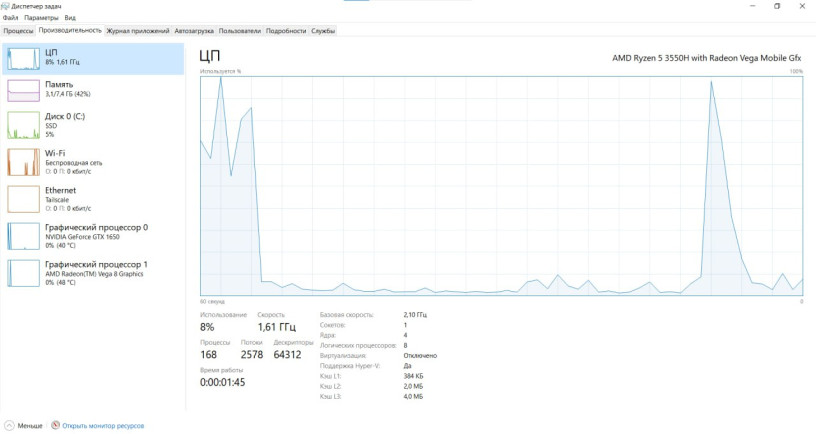Click the Task Manager app icon in title bar
This screenshot has width=816, height=434.
click(5, 6)
